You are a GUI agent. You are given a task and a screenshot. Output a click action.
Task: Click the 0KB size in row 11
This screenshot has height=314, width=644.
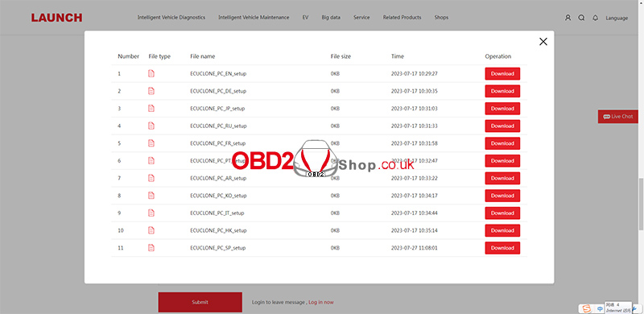(x=335, y=248)
